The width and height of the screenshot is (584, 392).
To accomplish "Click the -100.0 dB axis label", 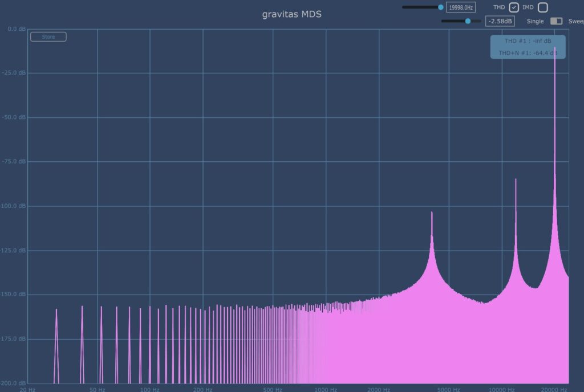I will [14, 206].
